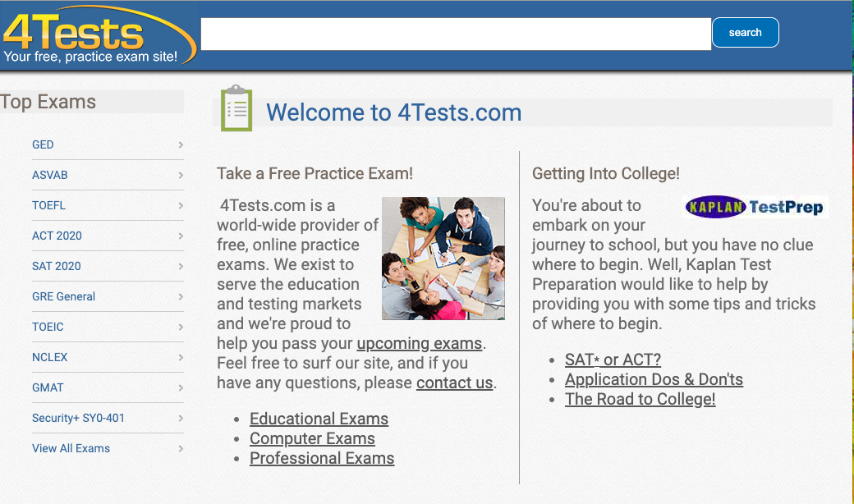Click the arrow beside View All Exams
Image resolution: width=854 pixels, height=504 pixels.
pos(181,449)
